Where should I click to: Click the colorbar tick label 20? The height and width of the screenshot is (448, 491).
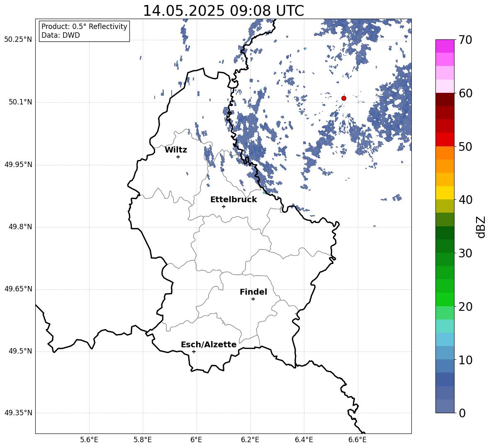tap(465, 307)
